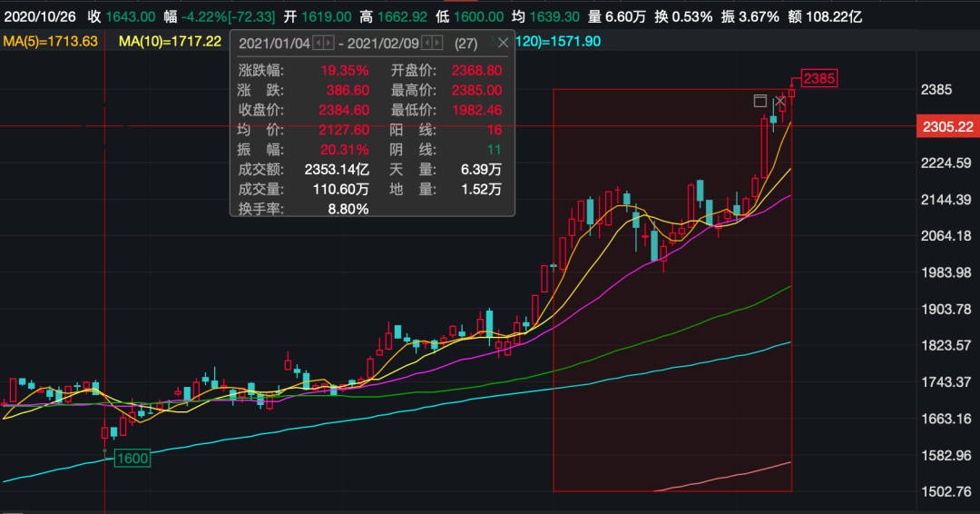This screenshot has height=514, width=980.
Task: Click the average price 1639.30 in top bar
Action: [x=554, y=16]
